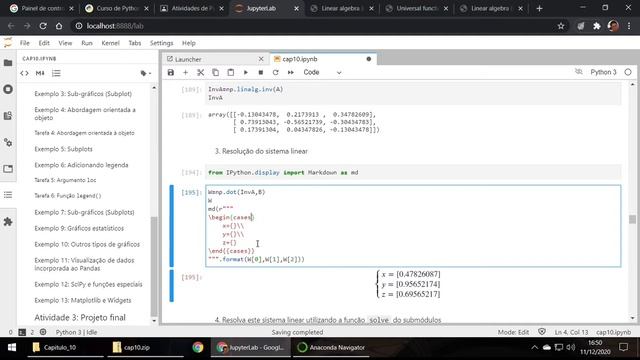The width and height of the screenshot is (640, 360).
Task: Open the View menu
Action: tap(65, 43)
